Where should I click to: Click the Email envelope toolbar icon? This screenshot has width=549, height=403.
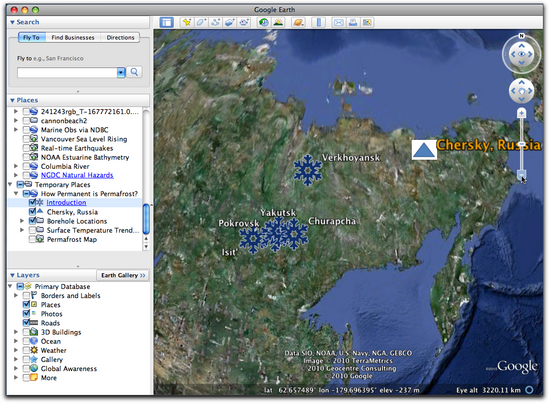[x=339, y=22]
